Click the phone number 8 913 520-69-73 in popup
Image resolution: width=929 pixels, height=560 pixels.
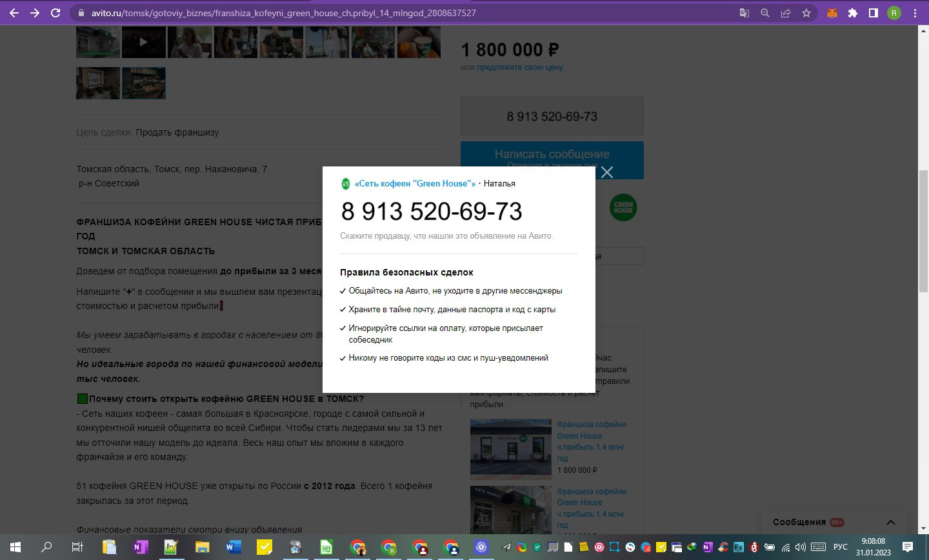432,211
